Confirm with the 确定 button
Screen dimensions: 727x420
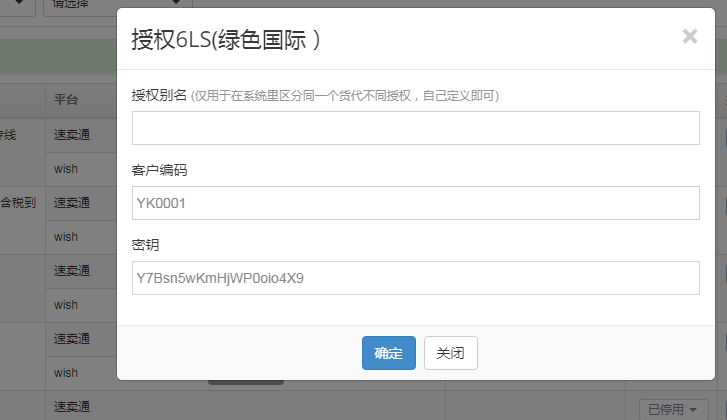tap(389, 353)
